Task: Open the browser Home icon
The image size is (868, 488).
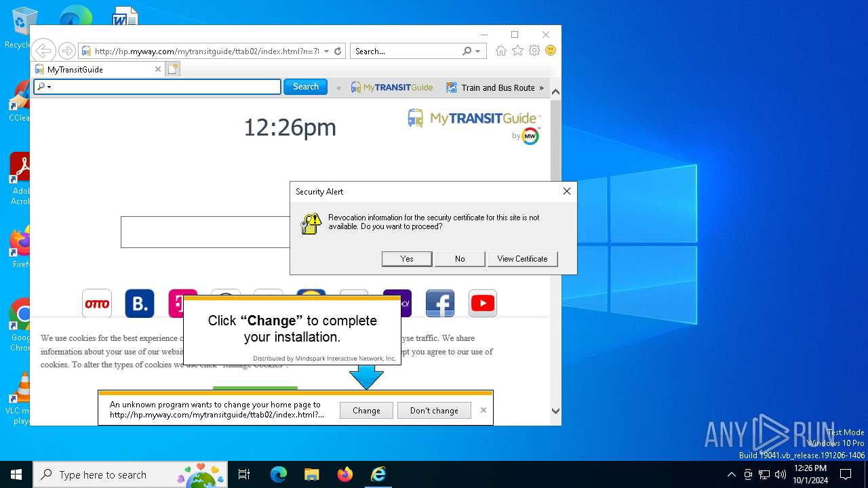Action: tap(501, 51)
